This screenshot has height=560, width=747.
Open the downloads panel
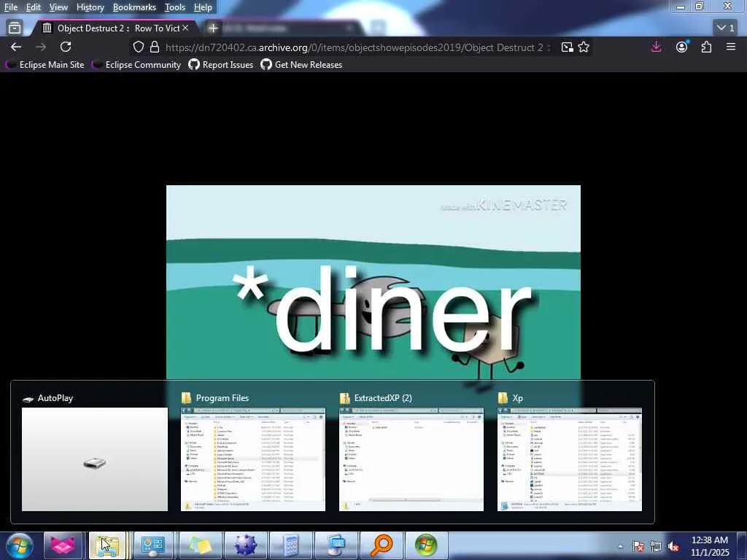click(x=656, y=47)
